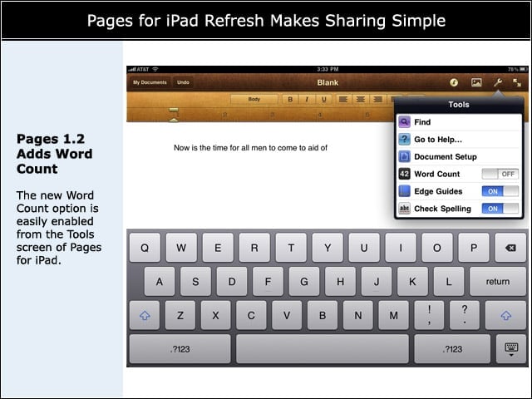Tap the Z key
The width and height of the screenshot is (532, 399).
click(180, 315)
